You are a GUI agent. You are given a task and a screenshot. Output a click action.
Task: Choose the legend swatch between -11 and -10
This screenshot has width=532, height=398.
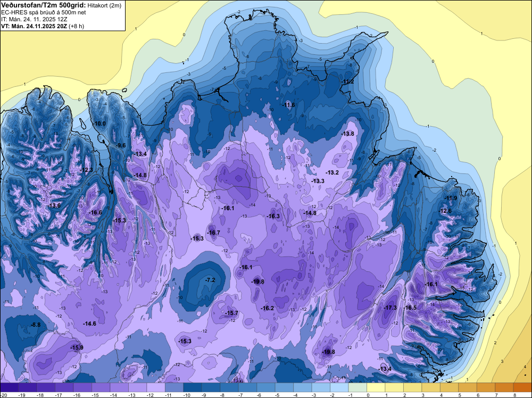(x=174, y=387)
